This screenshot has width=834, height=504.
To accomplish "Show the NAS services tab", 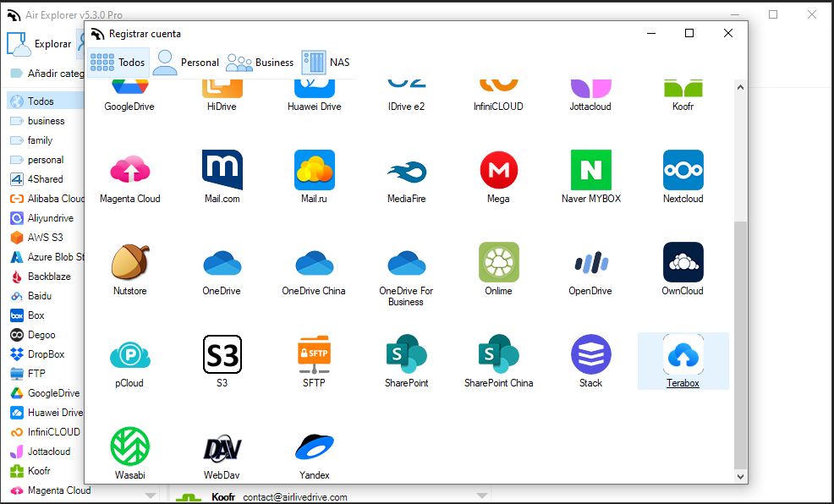I will [326, 63].
